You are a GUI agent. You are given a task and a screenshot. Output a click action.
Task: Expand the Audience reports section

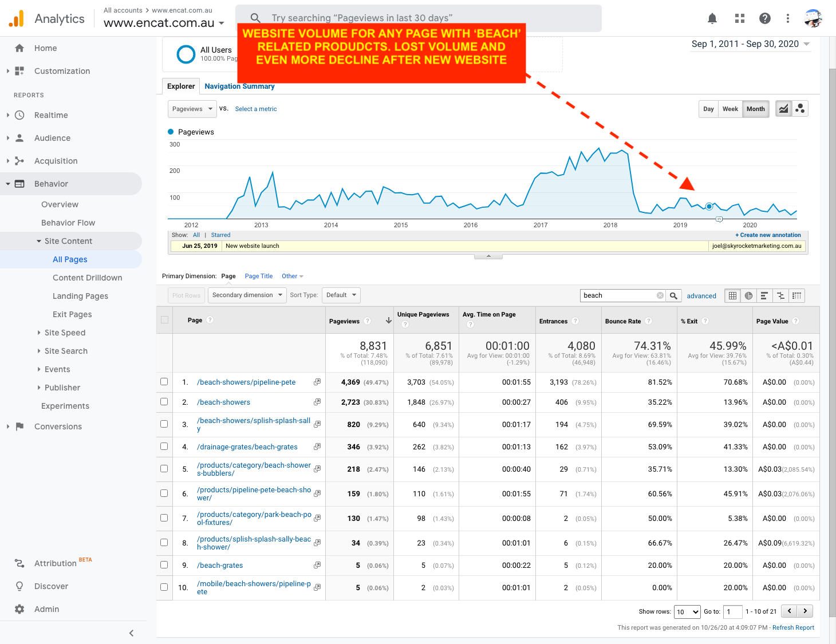tap(52, 138)
